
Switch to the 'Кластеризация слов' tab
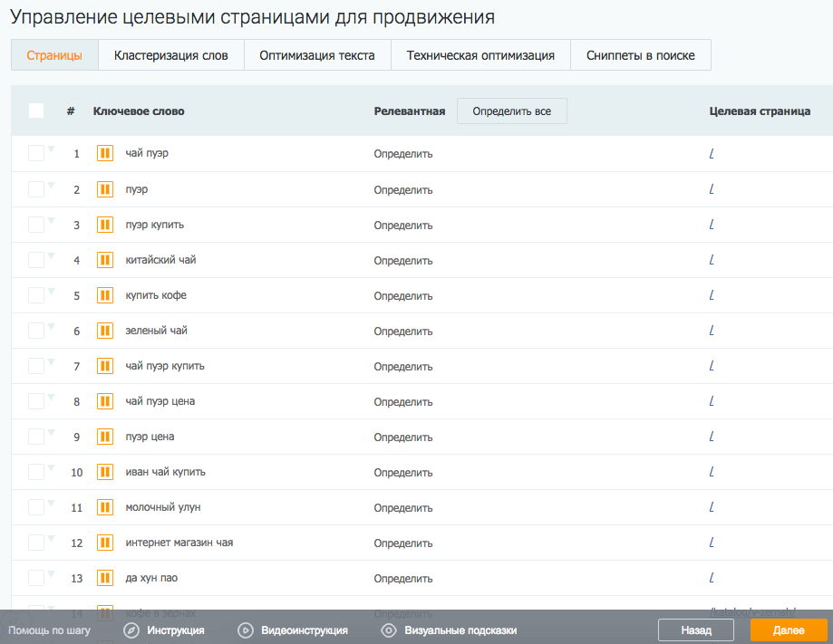pos(171,55)
